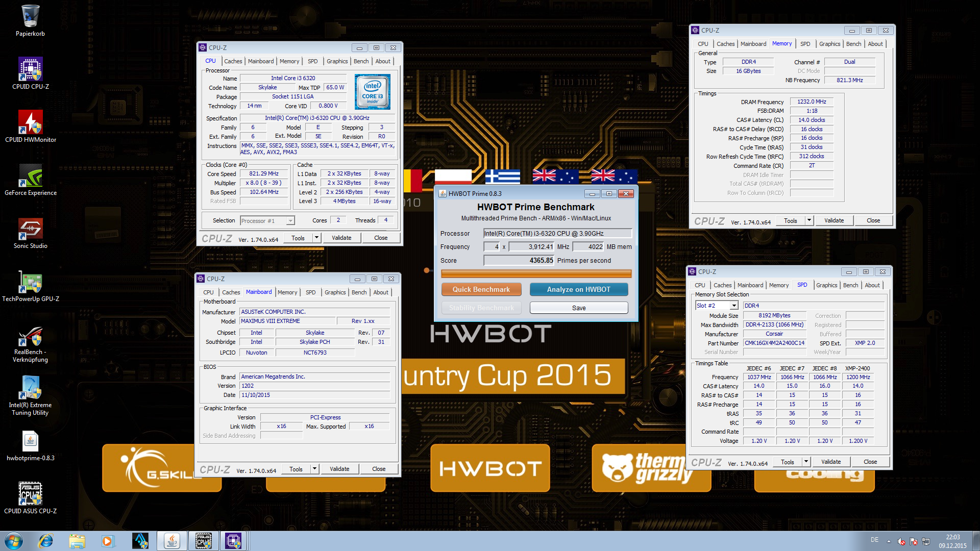The width and height of the screenshot is (980, 551).
Task: Click the Quick Benchmark button
Action: 481,289
